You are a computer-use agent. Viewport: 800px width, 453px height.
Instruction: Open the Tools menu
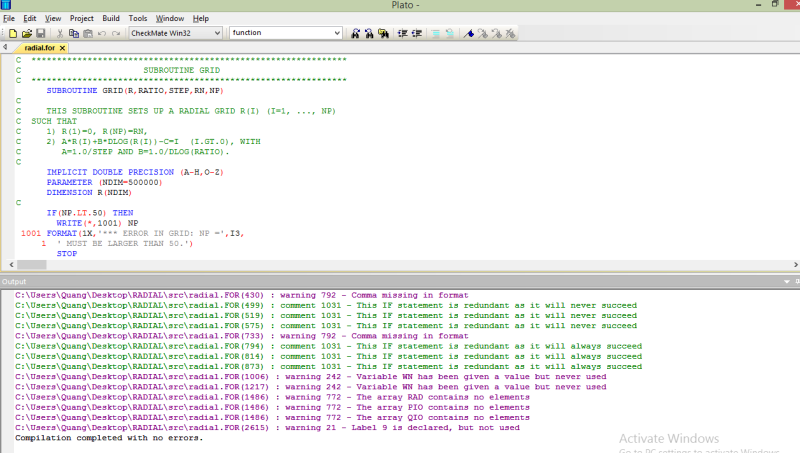[x=138, y=18]
